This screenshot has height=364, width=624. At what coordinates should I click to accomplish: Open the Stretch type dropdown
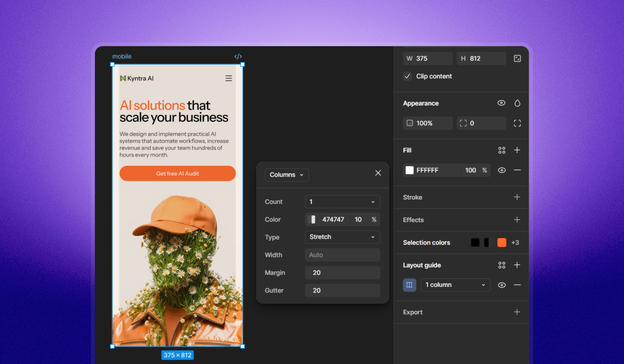click(342, 237)
